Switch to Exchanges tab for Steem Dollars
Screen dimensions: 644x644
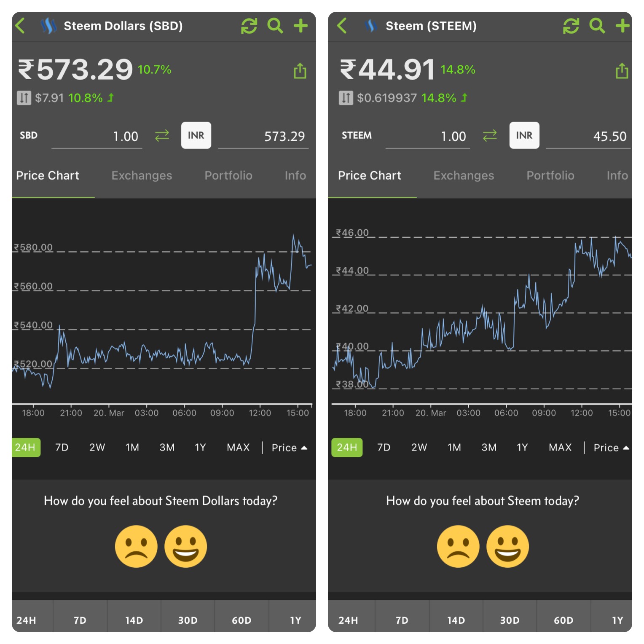pyautogui.click(x=142, y=175)
